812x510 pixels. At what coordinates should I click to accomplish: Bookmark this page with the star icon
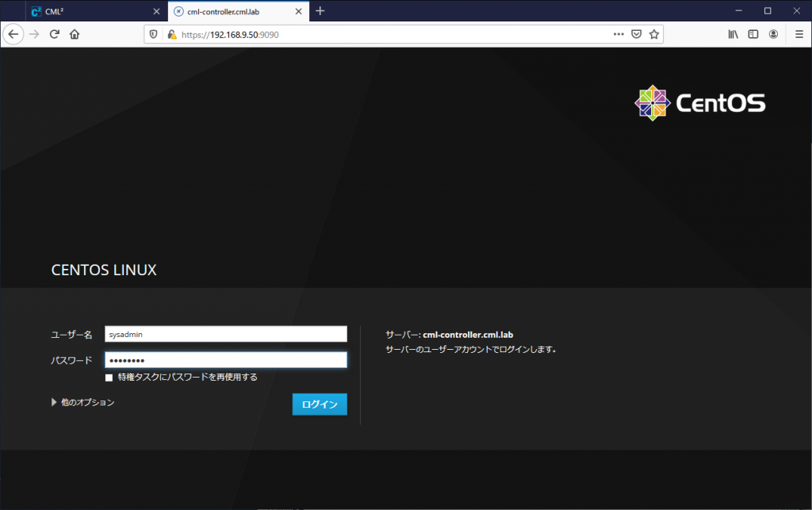[654, 34]
